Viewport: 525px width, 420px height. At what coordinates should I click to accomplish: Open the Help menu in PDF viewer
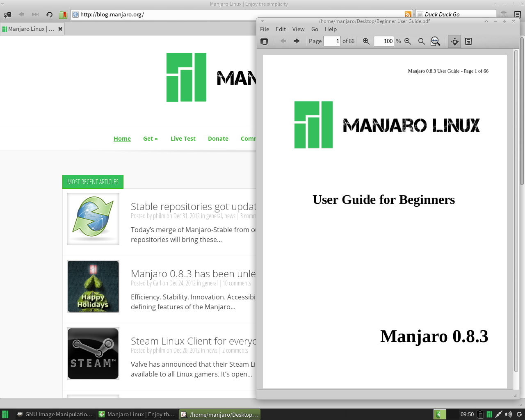(331, 29)
